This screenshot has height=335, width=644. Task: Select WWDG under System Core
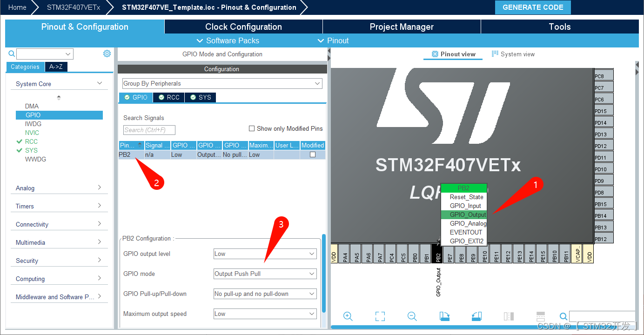coord(35,159)
